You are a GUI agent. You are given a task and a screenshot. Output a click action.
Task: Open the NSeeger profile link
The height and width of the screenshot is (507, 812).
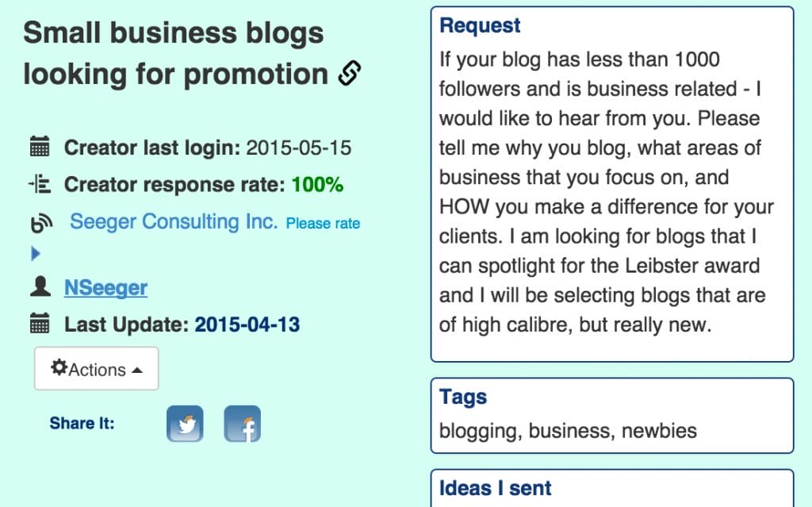tap(105, 287)
